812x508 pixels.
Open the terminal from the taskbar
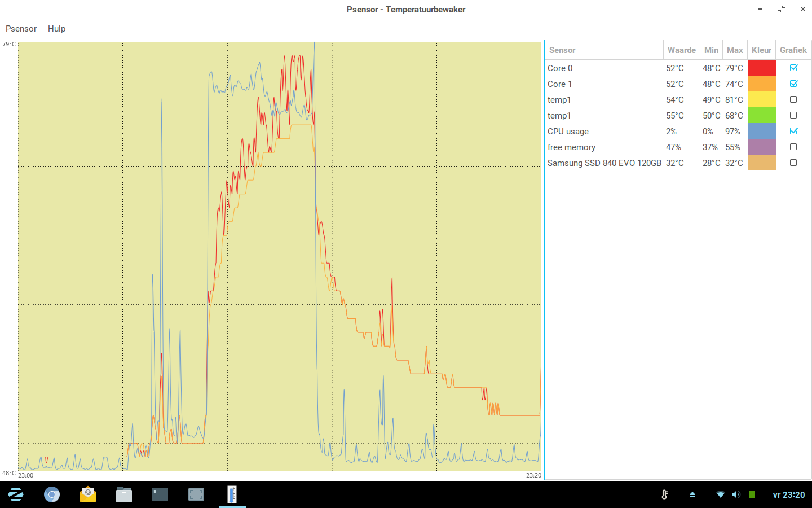tap(160, 495)
